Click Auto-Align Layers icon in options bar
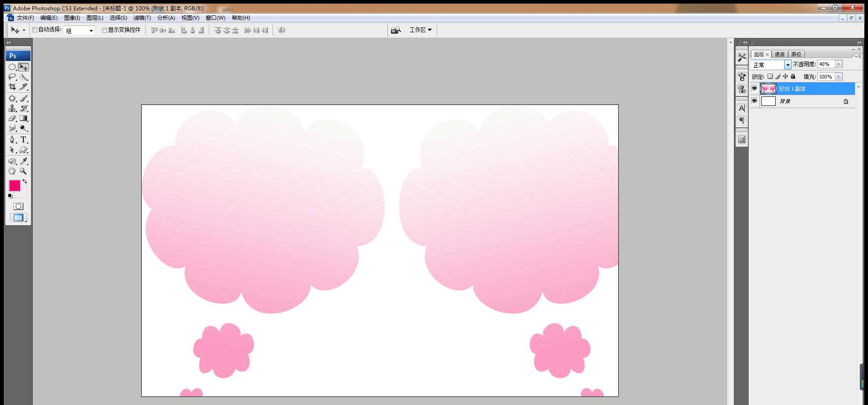The width and height of the screenshot is (868, 405). click(x=282, y=30)
